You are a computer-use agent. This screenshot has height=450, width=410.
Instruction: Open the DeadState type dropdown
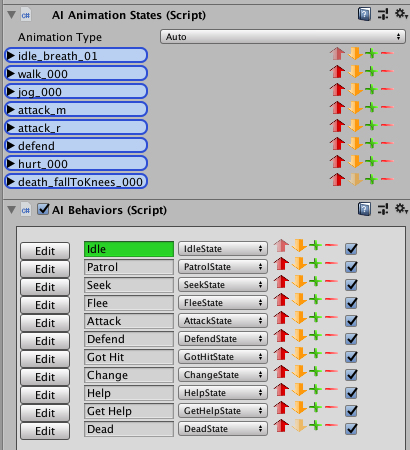click(223, 429)
